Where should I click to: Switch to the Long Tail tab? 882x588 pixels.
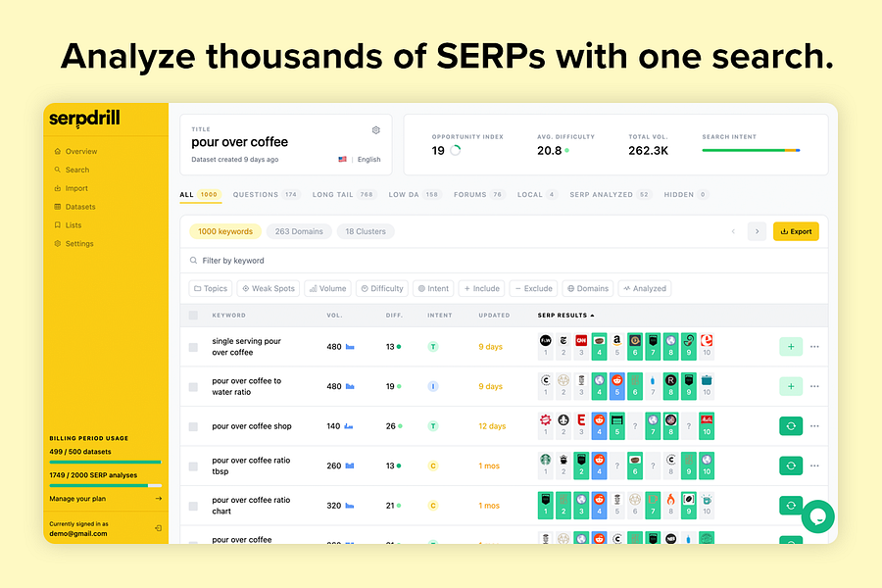point(344,195)
